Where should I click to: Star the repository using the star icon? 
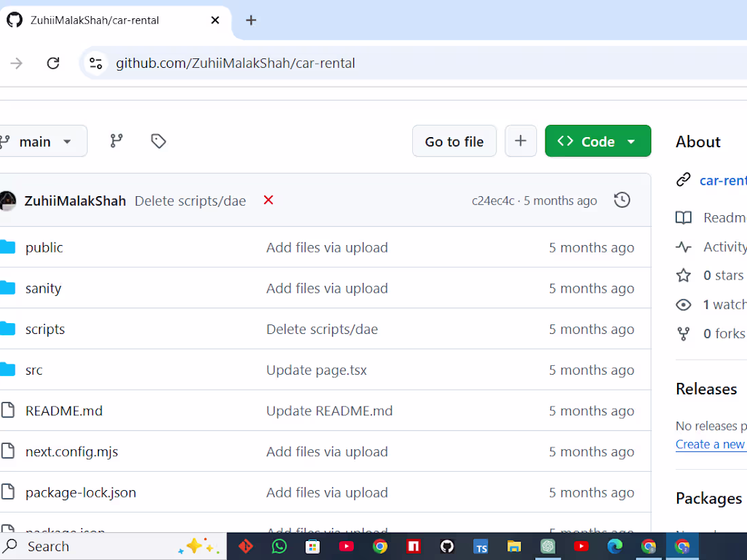[x=684, y=276]
